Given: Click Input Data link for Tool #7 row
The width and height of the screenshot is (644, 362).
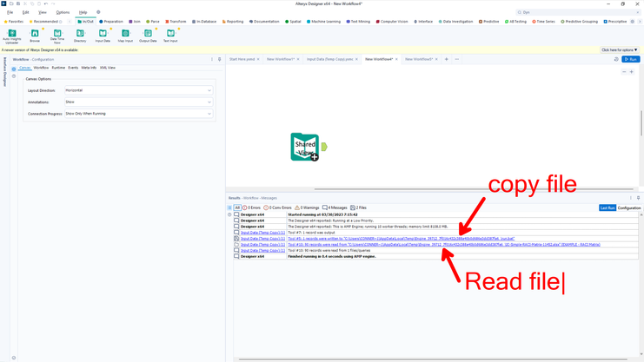Looking at the screenshot, I should (262, 233).
